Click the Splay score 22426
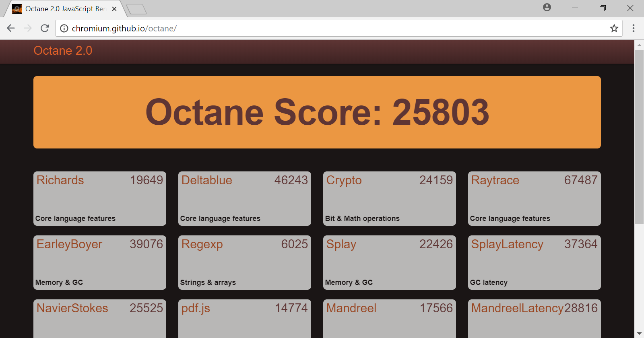Viewport: 644px width, 338px height. point(436,244)
